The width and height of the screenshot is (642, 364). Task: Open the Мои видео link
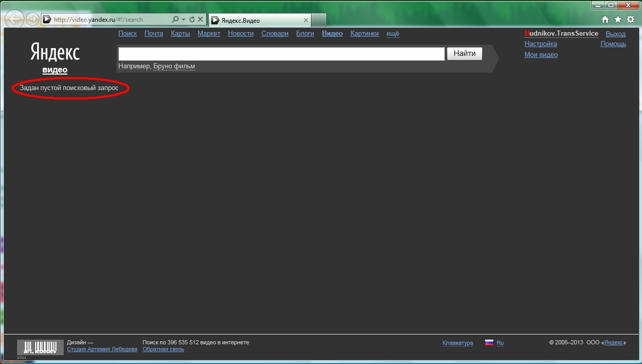541,55
